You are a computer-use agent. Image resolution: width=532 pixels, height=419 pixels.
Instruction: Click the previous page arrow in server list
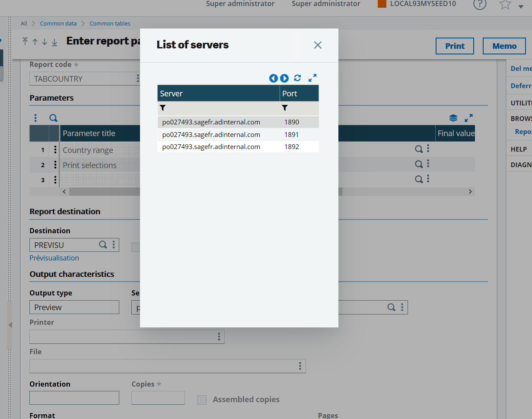273,78
